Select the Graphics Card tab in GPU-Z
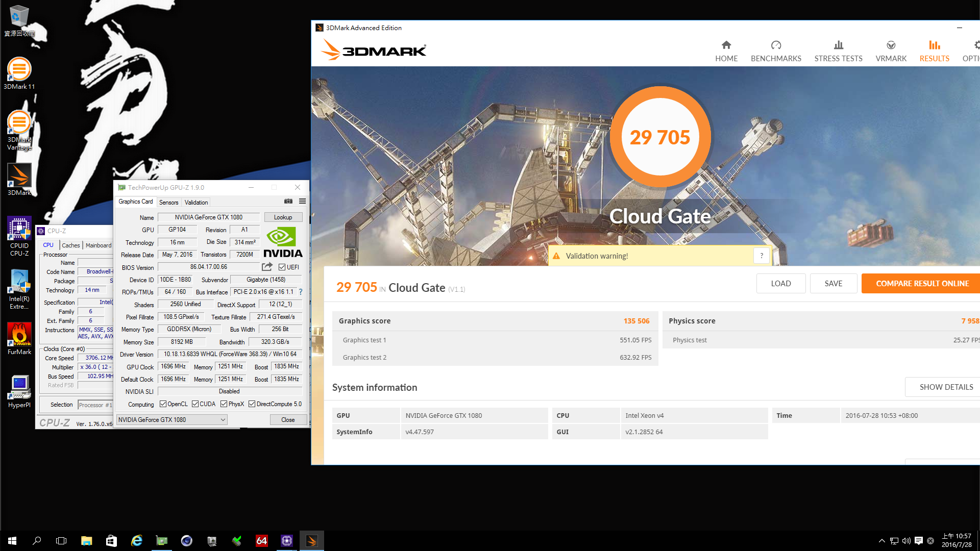The image size is (980, 551). coord(135,202)
